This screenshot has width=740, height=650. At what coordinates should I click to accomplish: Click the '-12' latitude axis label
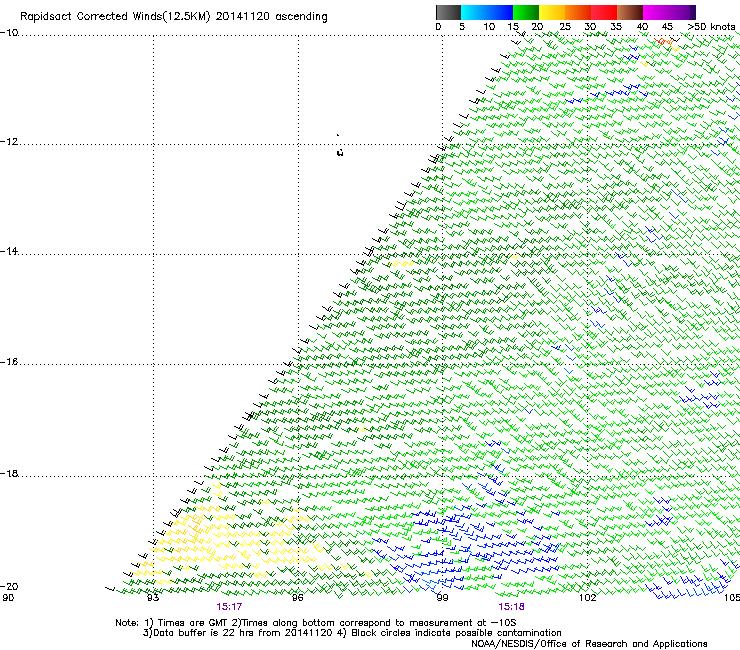(9, 142)
